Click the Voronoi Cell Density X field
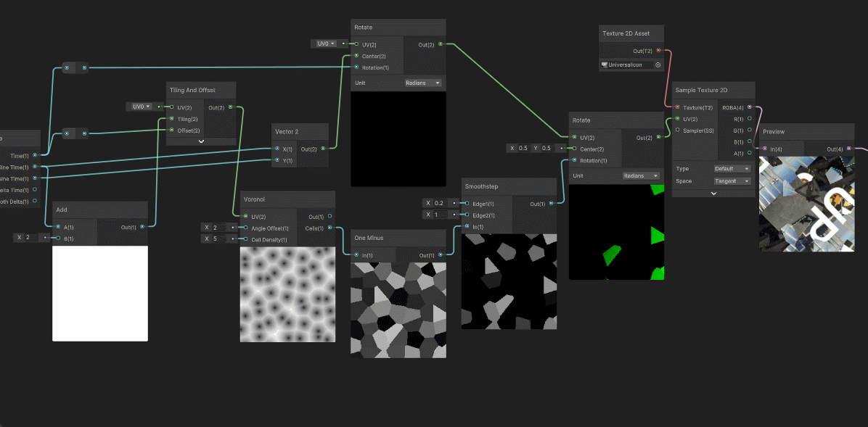The width and height of the screenshot is (868, 427). tap(220, 239)
